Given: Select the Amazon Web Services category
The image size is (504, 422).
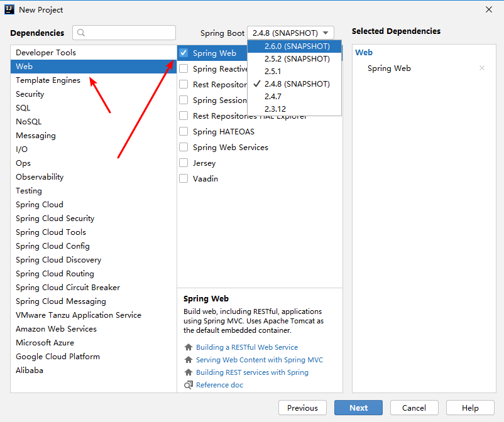Looking at the screenshot, I should pyautogui.click(x=94, y=328).
